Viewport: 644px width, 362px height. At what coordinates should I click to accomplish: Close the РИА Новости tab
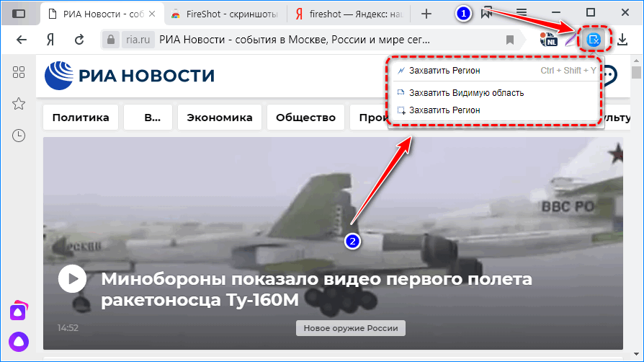click(x=152, y=14)
